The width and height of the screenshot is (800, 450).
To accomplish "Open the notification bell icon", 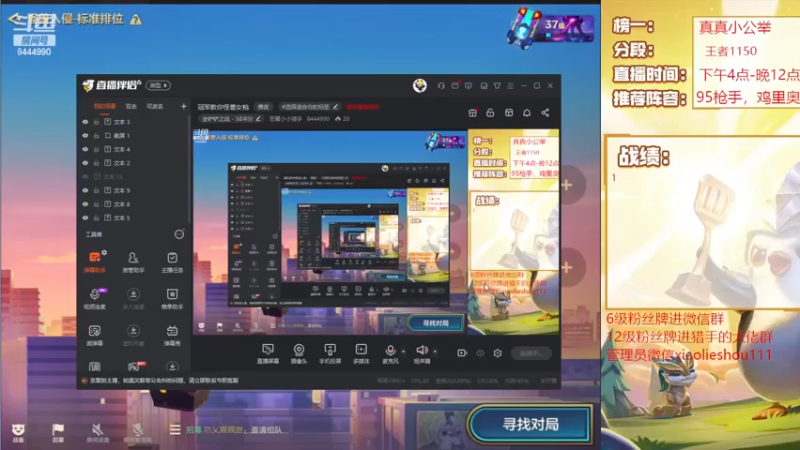I will point(527,112).
